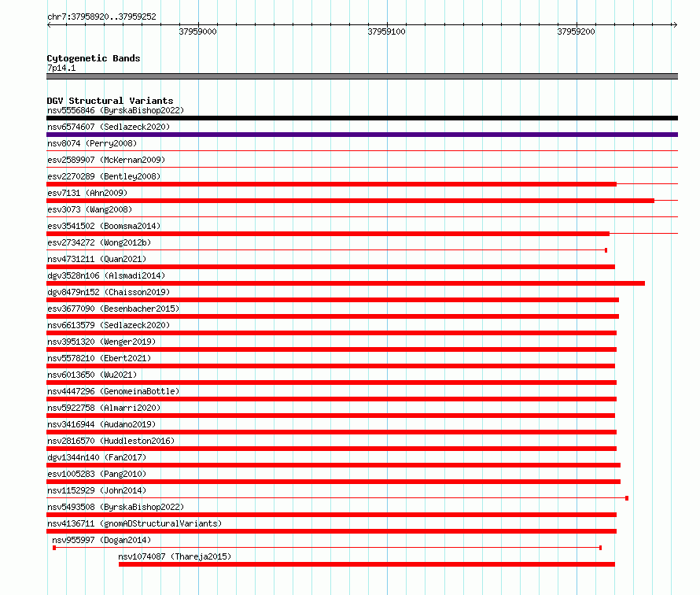Click dgv1344n140 (Fan2017) label
Screen dimensions: 700x595
point(97,457)
